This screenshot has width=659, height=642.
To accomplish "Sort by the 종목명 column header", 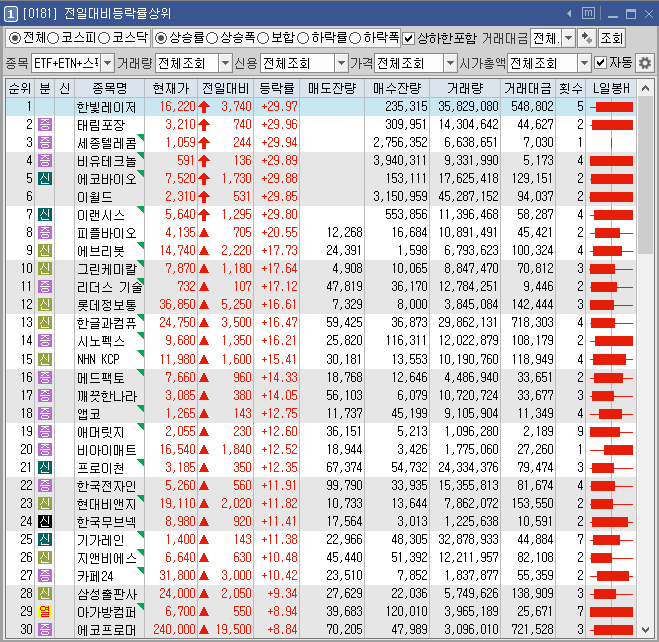I will tap(110, 88).
